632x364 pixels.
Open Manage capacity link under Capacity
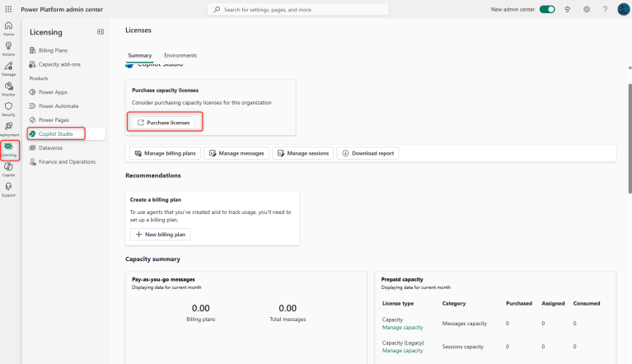pos(402,328)
